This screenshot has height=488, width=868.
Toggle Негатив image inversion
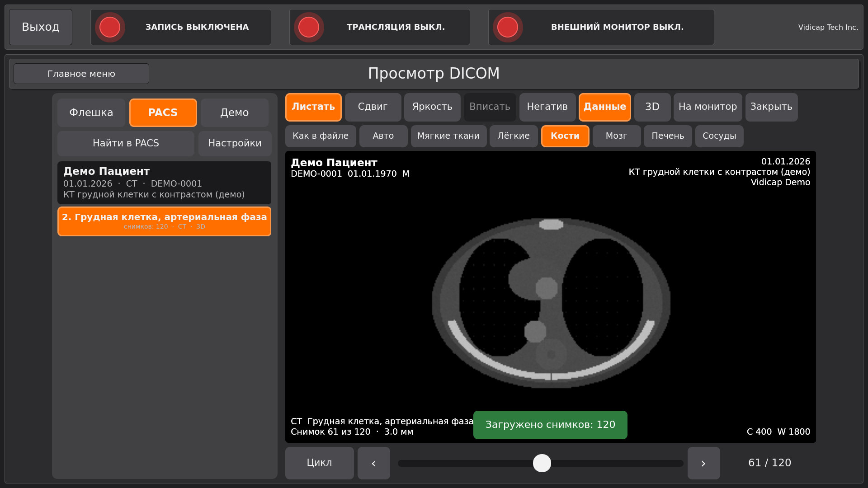(547, 107)
